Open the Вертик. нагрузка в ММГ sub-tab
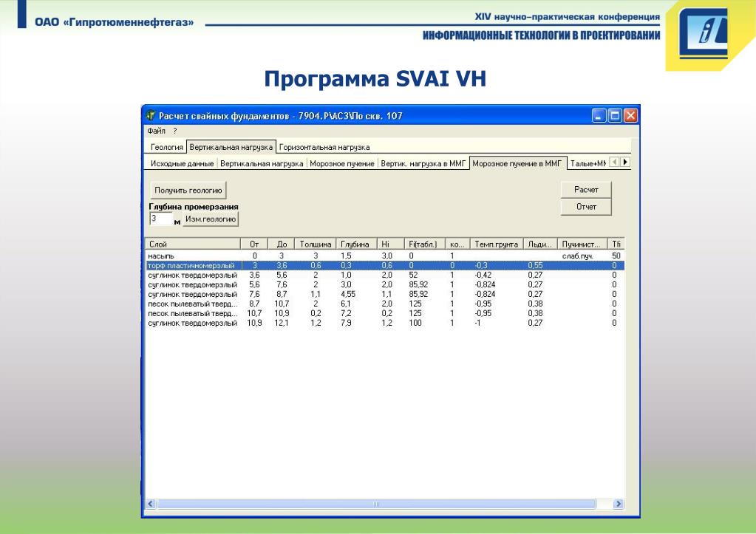756x534 pixels. (423, 164)
